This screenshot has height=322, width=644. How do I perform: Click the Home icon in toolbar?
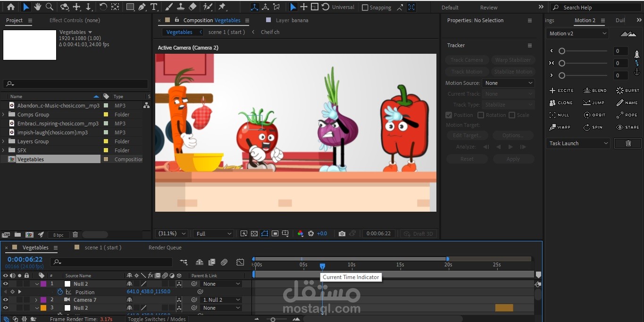coord(11,7)
